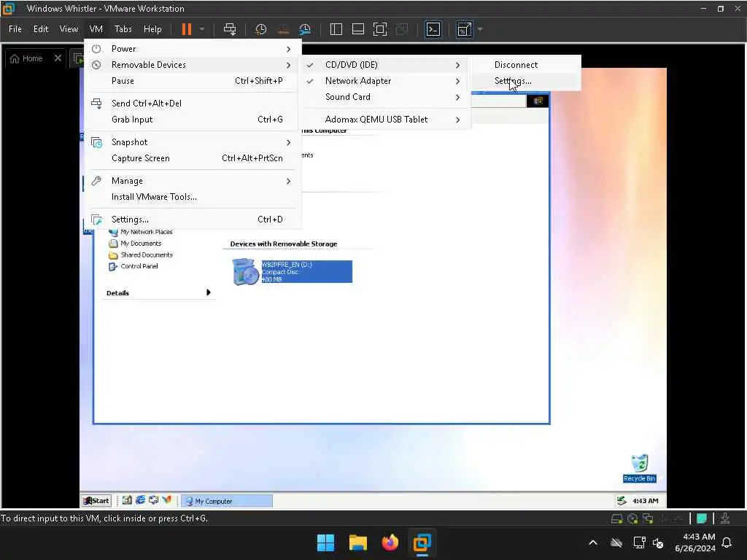Click the CD/DVD status bar icon
747x560 pixels.
[632, 519]
